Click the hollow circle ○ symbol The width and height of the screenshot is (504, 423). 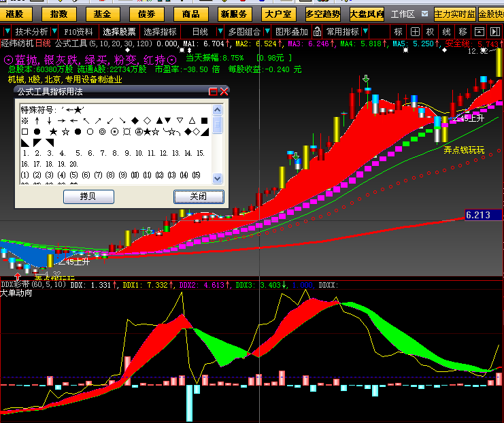point(90,131)
